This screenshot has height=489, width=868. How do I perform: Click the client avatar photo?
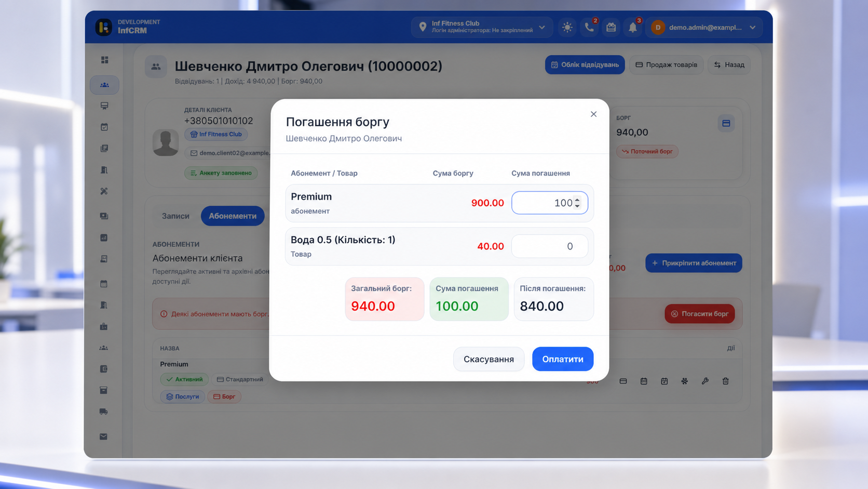click(x=166, y=142)
